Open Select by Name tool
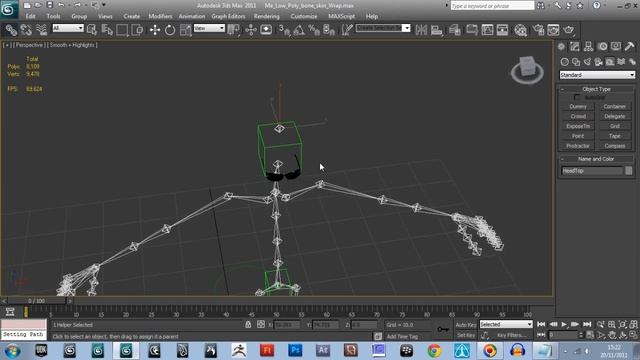640x360 pixels. tap(107, 30)
